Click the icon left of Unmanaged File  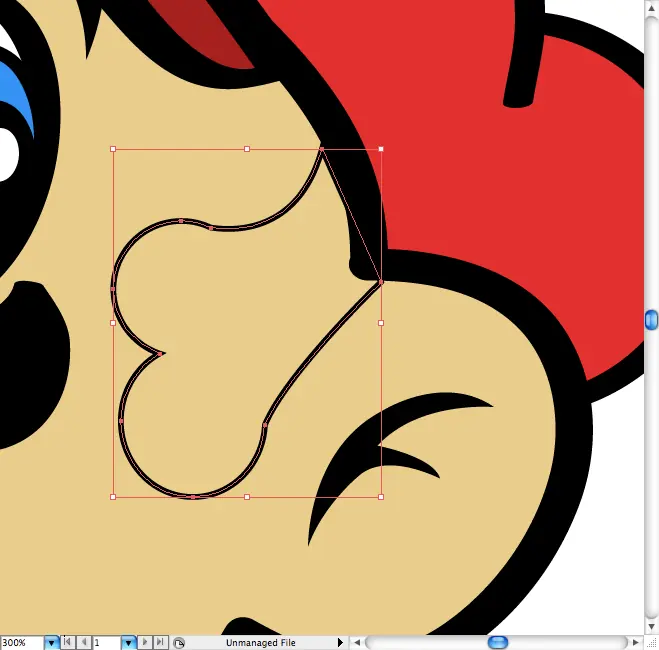click(x=179, y=643)
